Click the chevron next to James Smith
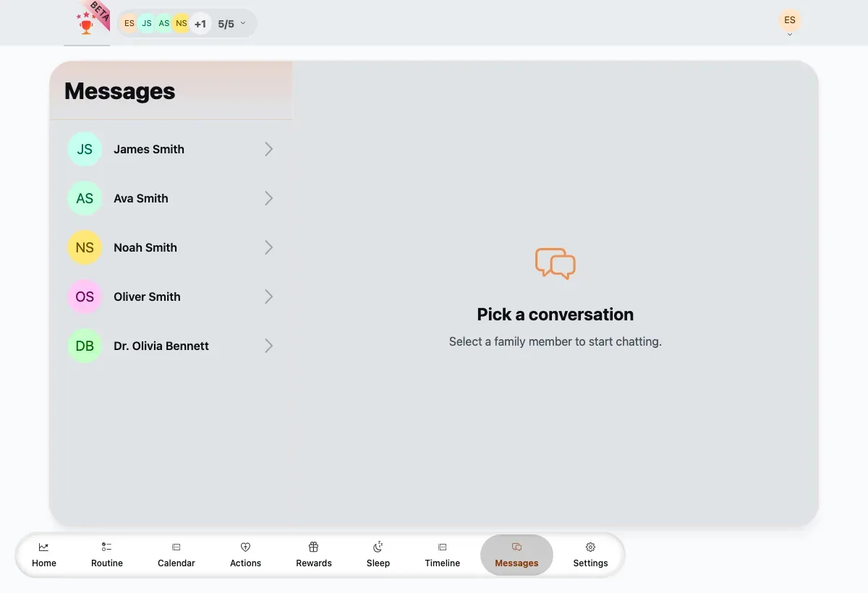 coord(268,149)
